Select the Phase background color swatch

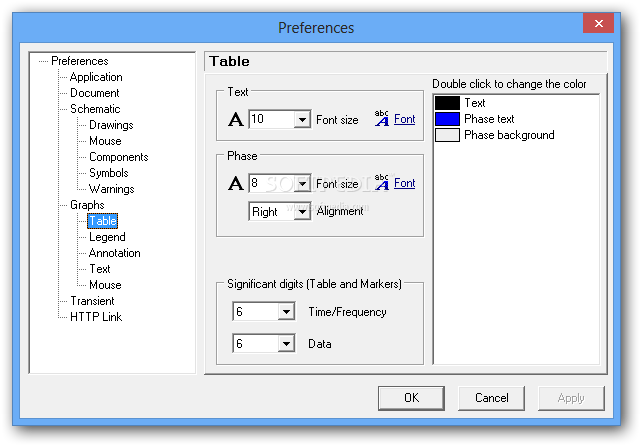tap(447, 135)
